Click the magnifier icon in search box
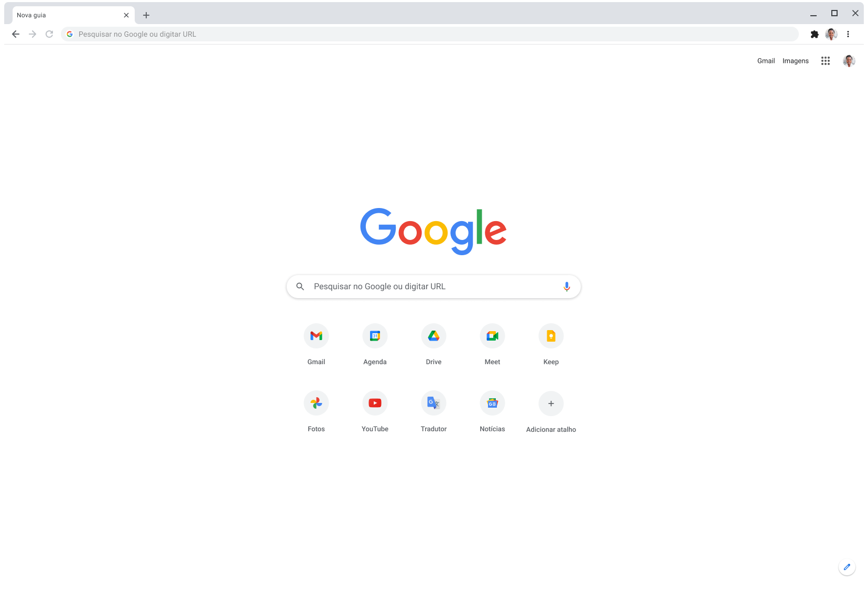The width and height of the screenshot is (868, 590). pos(300,287)
